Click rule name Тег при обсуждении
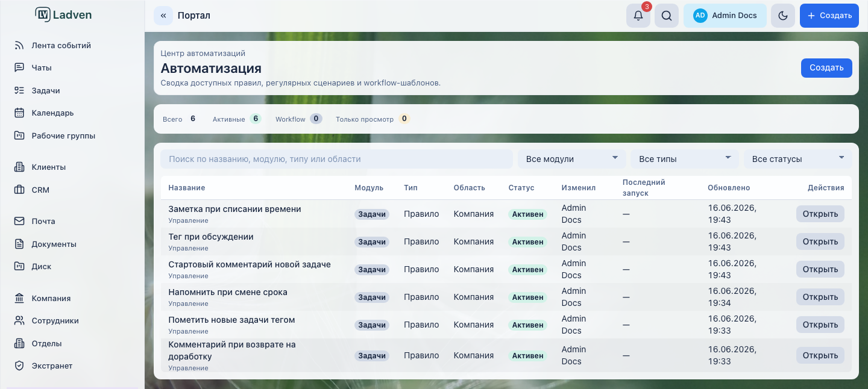 pos(211,237)
